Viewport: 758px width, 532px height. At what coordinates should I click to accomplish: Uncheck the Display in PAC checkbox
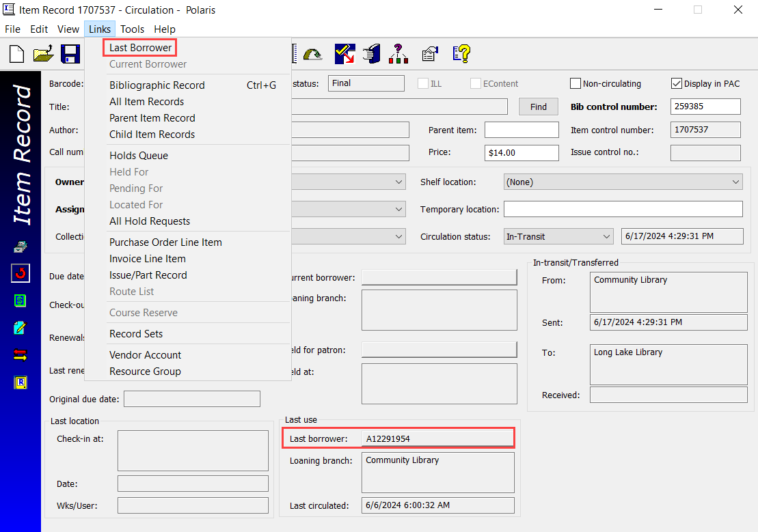pos(677,83)
